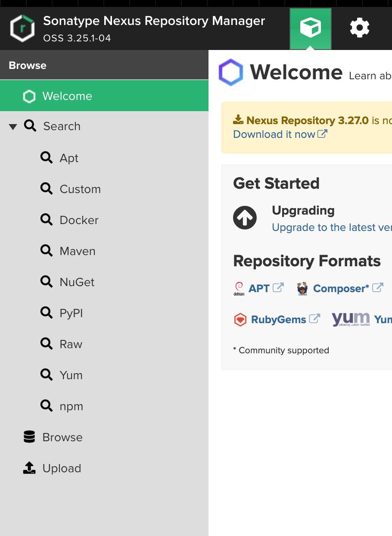Click the yum yellowdog logo

click(351, 319)
